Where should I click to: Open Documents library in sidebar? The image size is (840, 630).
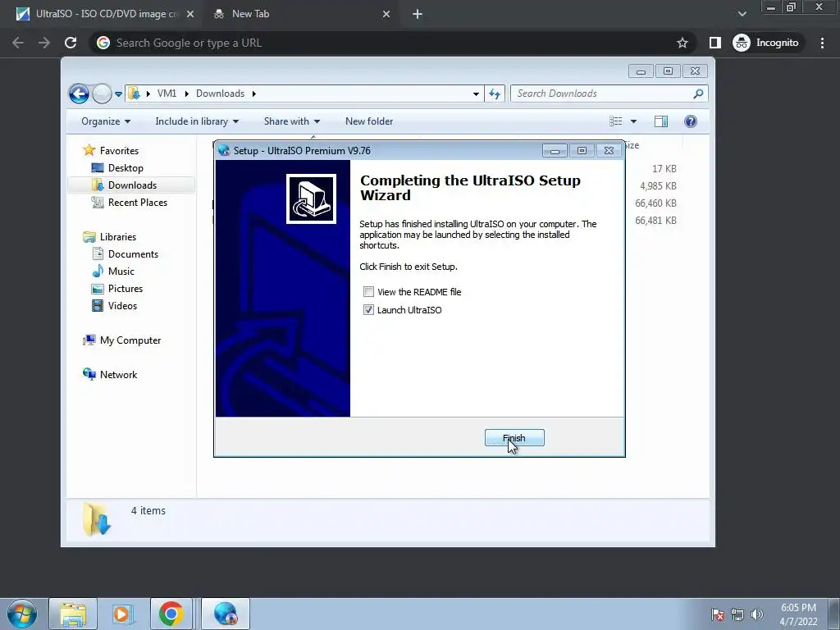click(x=133, y=254)
